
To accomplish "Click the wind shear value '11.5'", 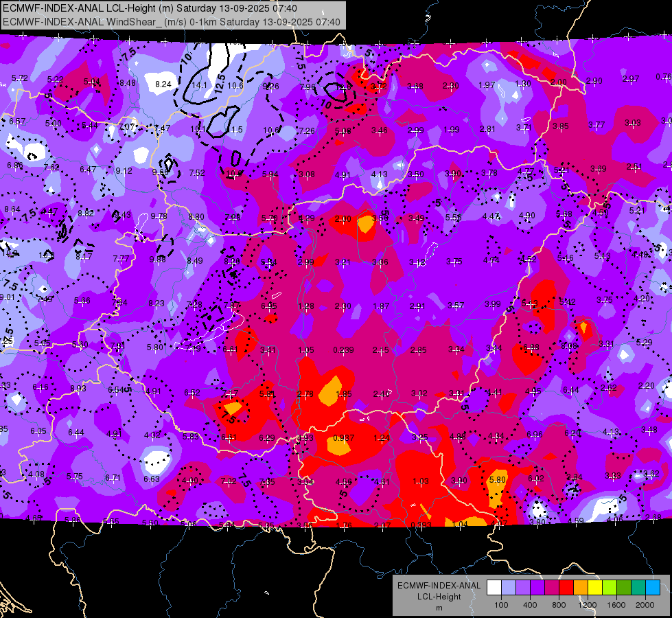I will pos(235,130).
